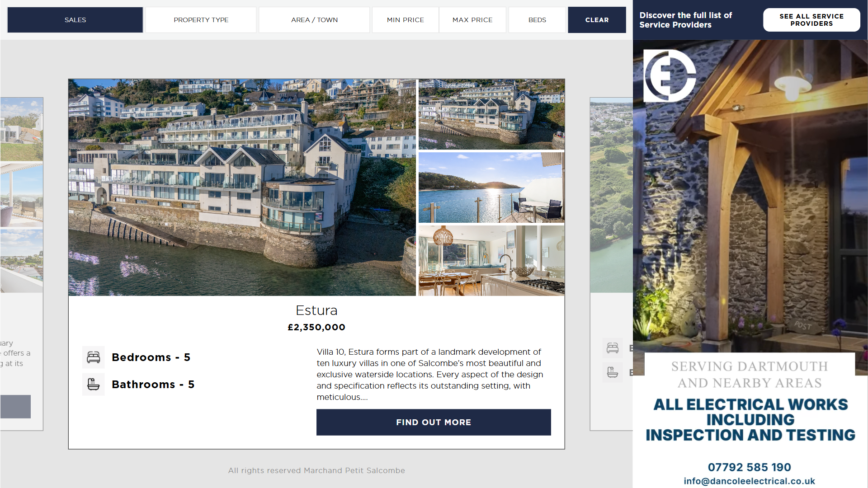
Task: Clear all search filters
Action: [597, 20]
